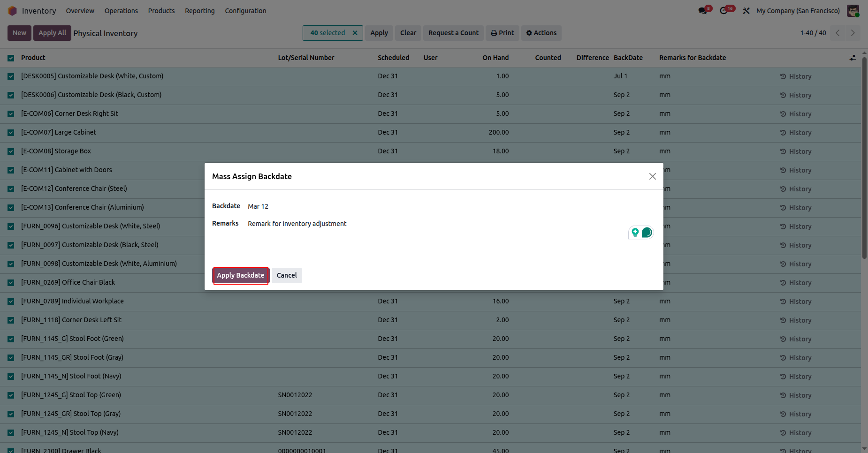868x453 pixels.
Task: Go to the Overview menu item
Action: pyautogui.click(x=80, y=11)
